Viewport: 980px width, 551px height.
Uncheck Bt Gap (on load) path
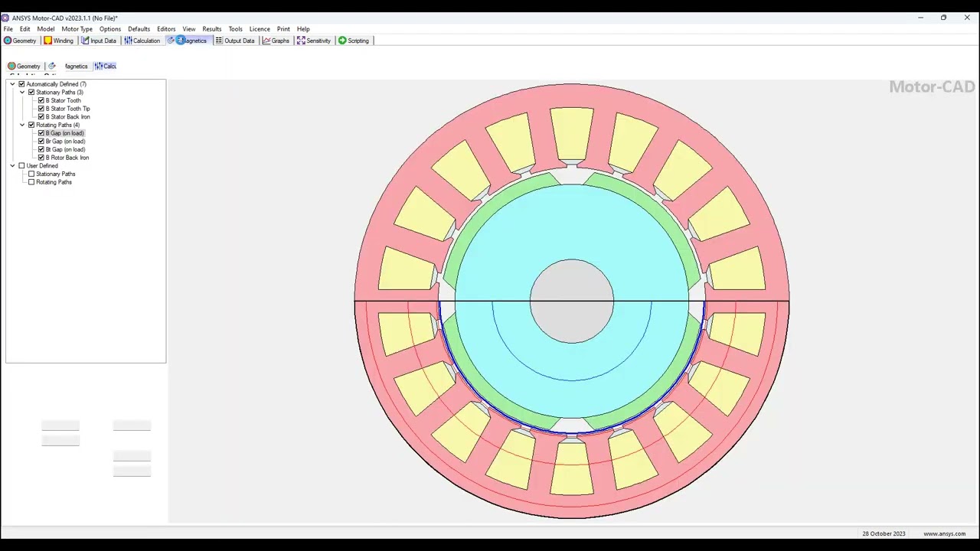point(41,149)
